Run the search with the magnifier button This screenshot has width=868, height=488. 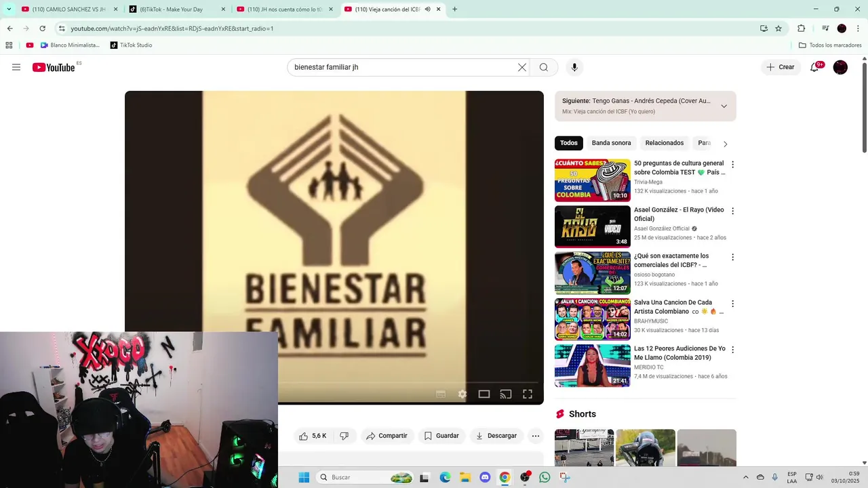click(544, 67)
